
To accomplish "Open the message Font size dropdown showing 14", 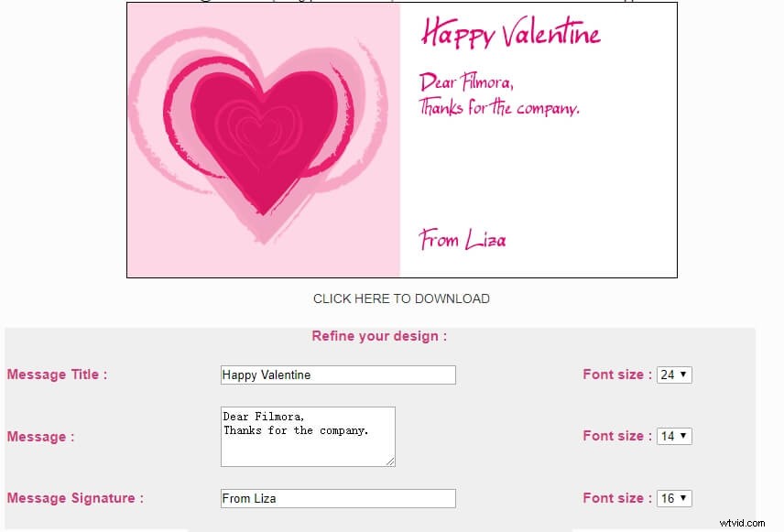I will click(x=673, y=436).
